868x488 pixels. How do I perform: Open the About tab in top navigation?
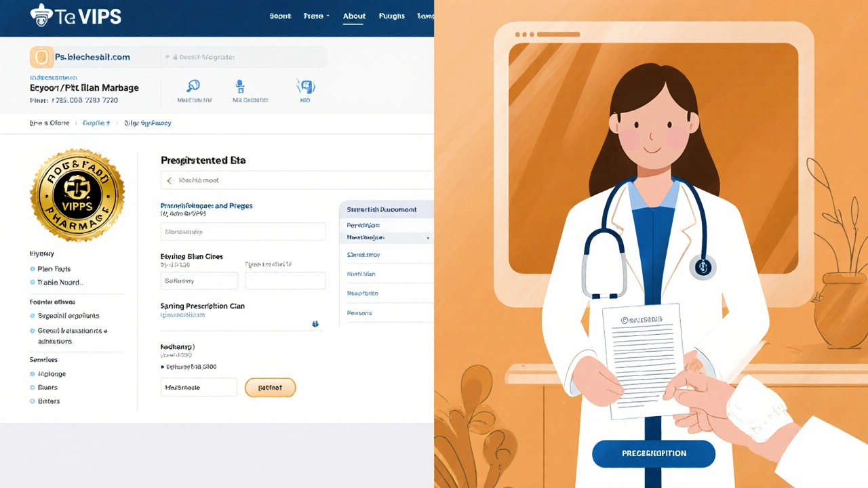[354, 16]
